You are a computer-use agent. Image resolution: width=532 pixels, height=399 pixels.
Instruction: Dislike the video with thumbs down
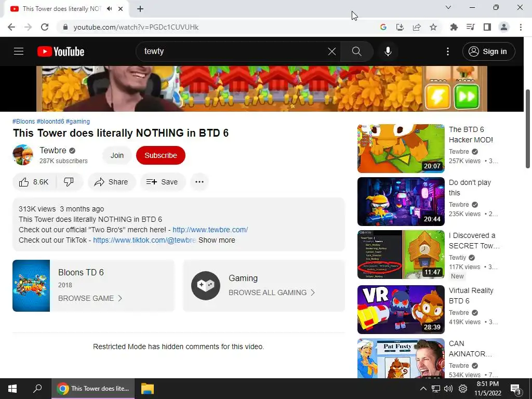click(x=69, y=182)
